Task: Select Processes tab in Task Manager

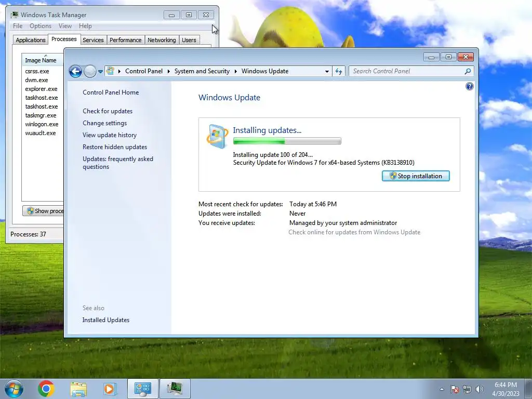Action: (64, 39)
